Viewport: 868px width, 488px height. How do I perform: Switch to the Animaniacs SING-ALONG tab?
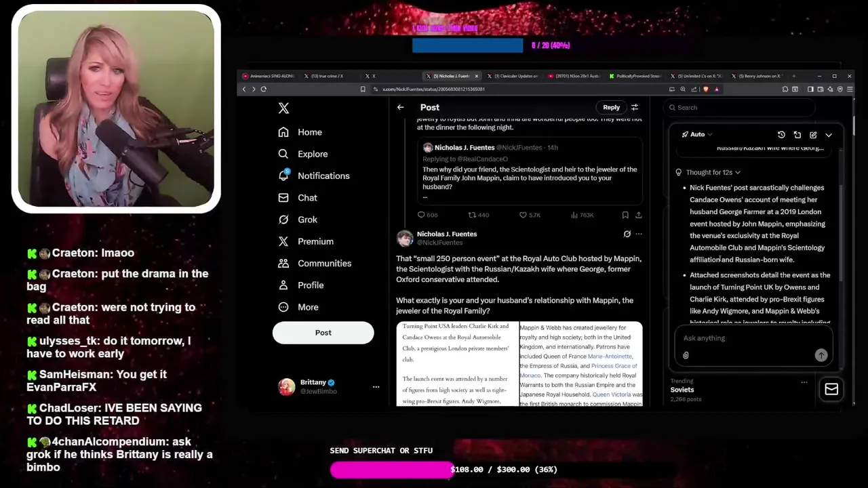(268, 76)
